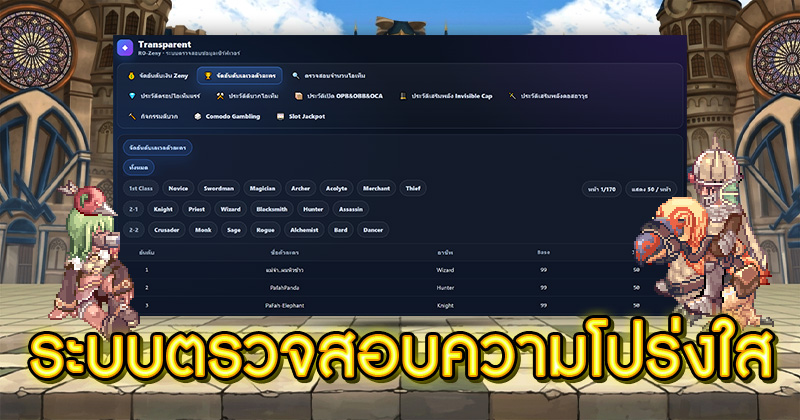
Task: Filter ranking by Novice class
Action: tap(178, 188)
